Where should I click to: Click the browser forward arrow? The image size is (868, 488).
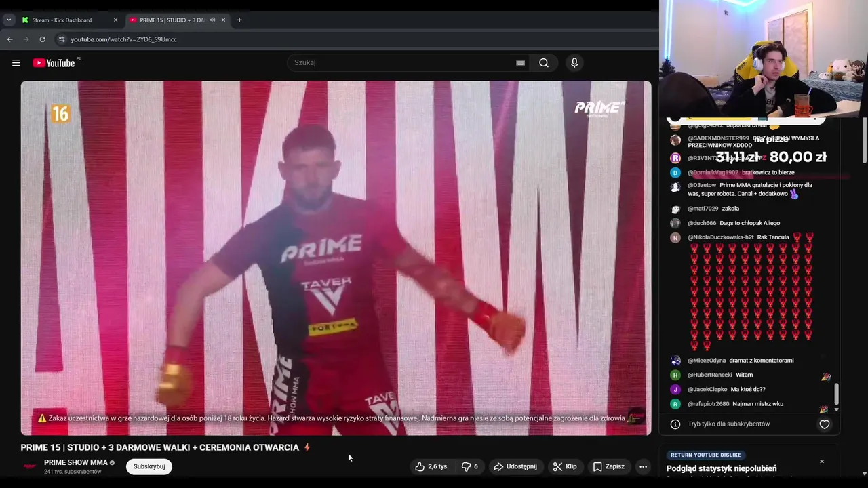click(x=26, y=39)
